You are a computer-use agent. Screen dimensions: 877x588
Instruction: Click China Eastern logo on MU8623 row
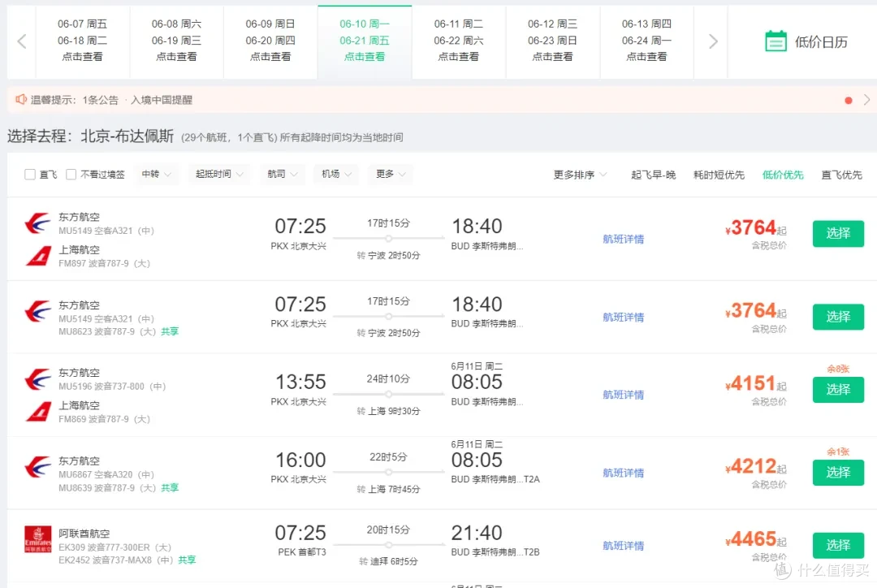click(38, 312)
